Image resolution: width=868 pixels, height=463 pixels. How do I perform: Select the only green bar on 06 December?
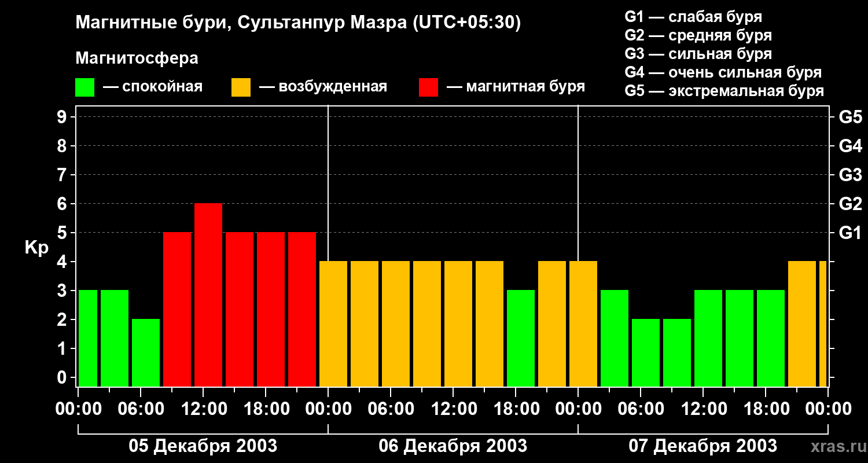(521, 338)
